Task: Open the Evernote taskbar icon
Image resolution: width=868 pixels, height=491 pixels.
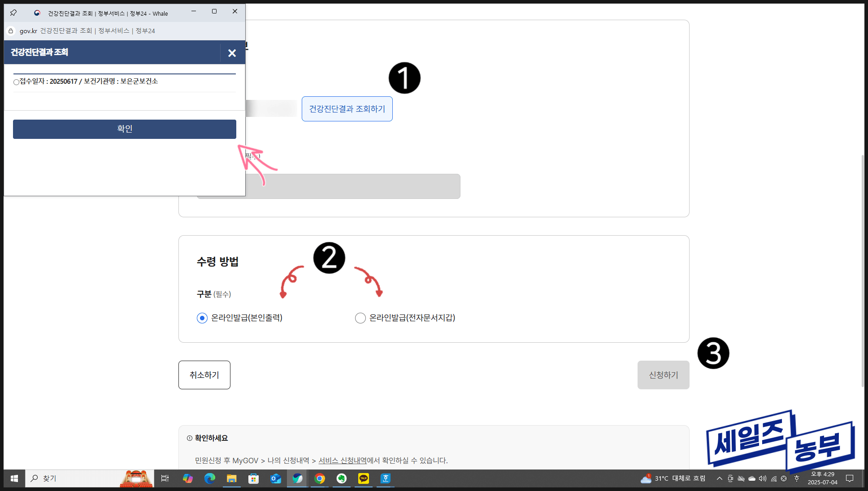Action: [x=342, y=478]
